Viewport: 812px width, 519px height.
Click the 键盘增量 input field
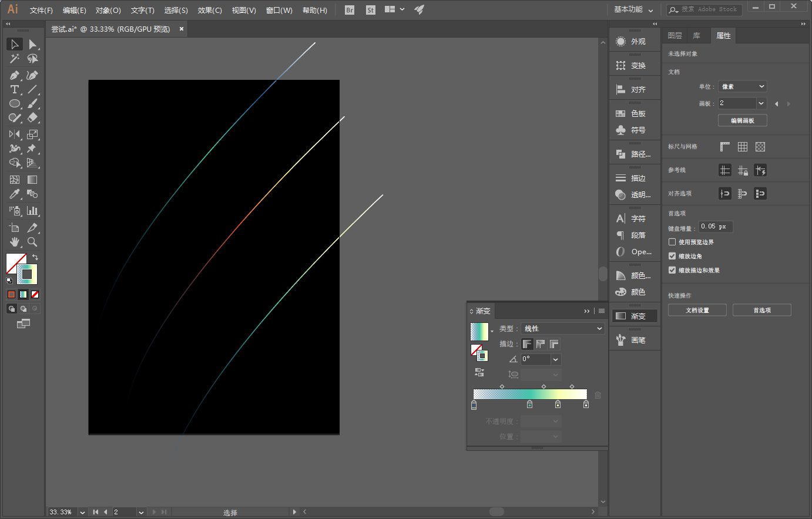[x=715, y=227]
